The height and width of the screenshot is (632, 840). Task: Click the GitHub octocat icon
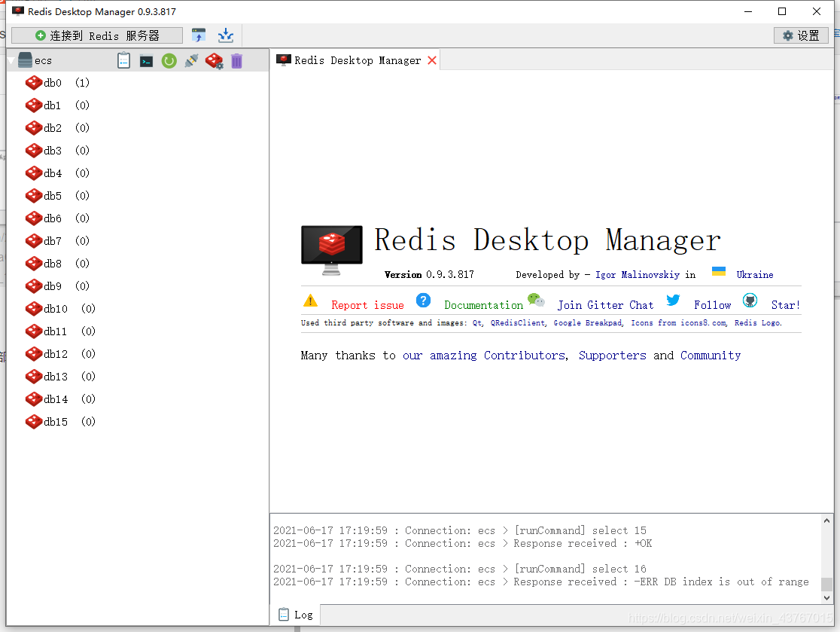750,301
